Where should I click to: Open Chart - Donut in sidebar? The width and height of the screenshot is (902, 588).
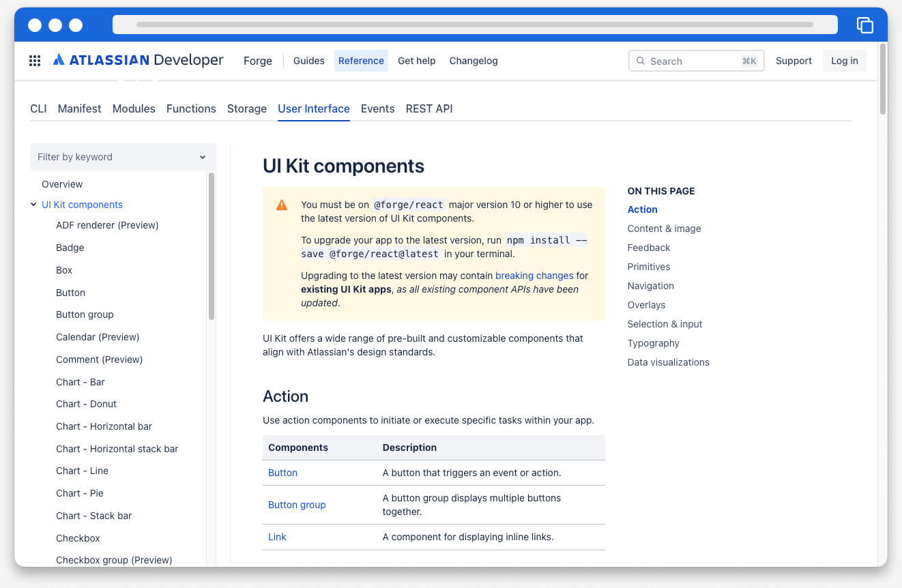click(x=87, y=404)
